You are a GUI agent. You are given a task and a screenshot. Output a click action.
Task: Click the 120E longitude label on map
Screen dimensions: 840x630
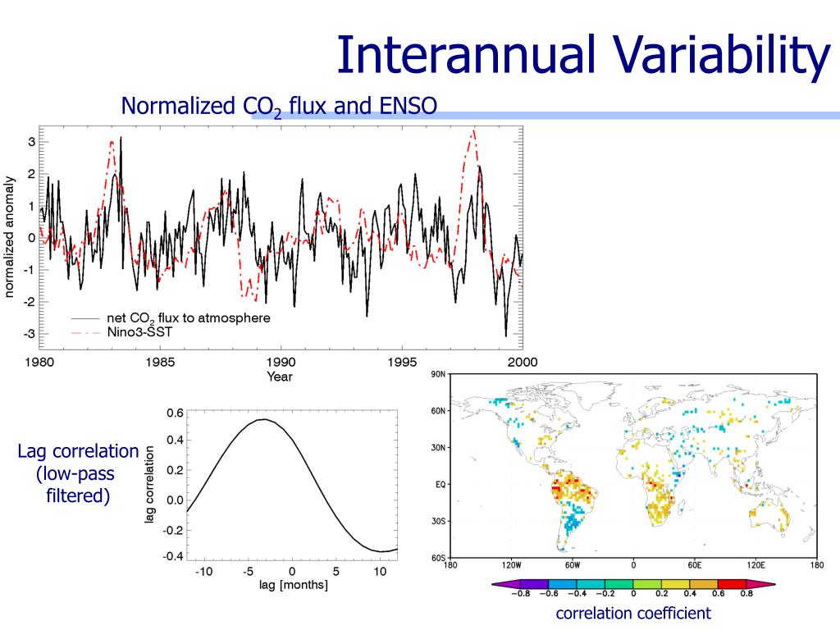tap(756, 565)
